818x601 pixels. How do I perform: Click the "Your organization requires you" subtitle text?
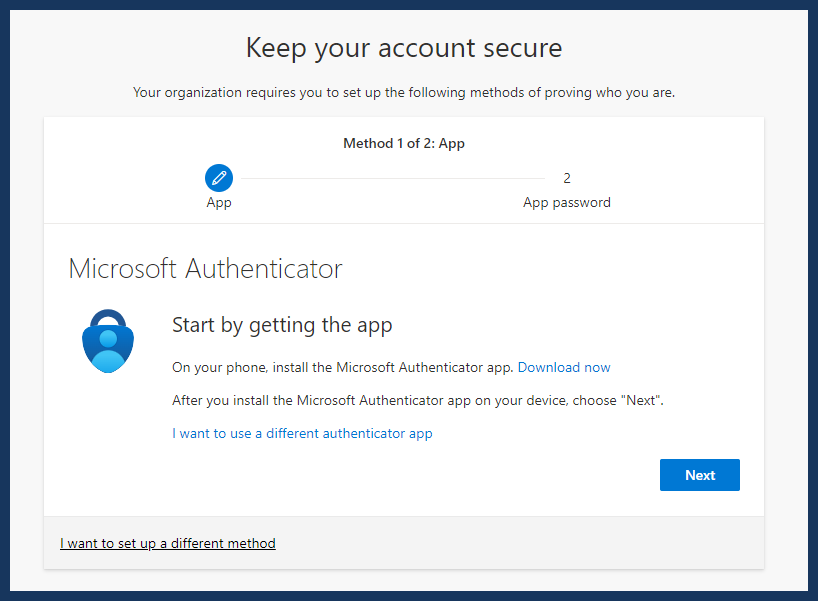404,93
